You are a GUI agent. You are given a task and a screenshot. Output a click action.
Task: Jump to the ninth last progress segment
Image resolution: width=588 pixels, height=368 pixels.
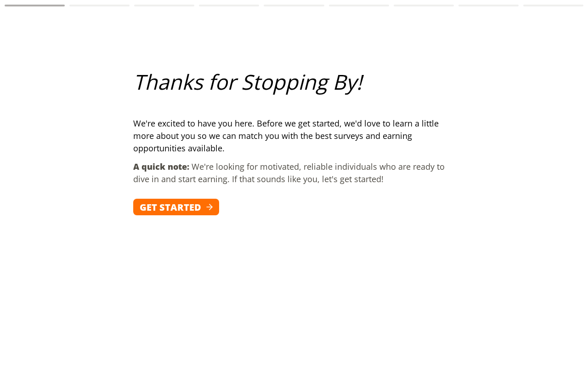[553, 6]
